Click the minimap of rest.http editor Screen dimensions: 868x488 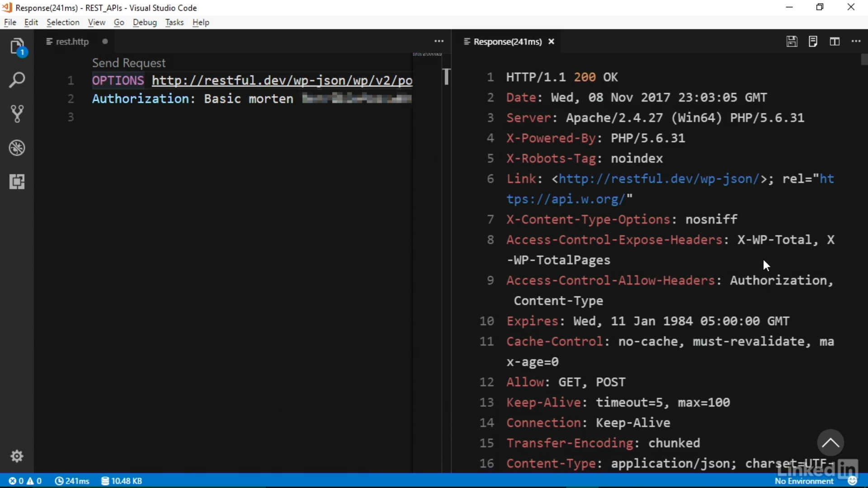[x=427, y=55]
